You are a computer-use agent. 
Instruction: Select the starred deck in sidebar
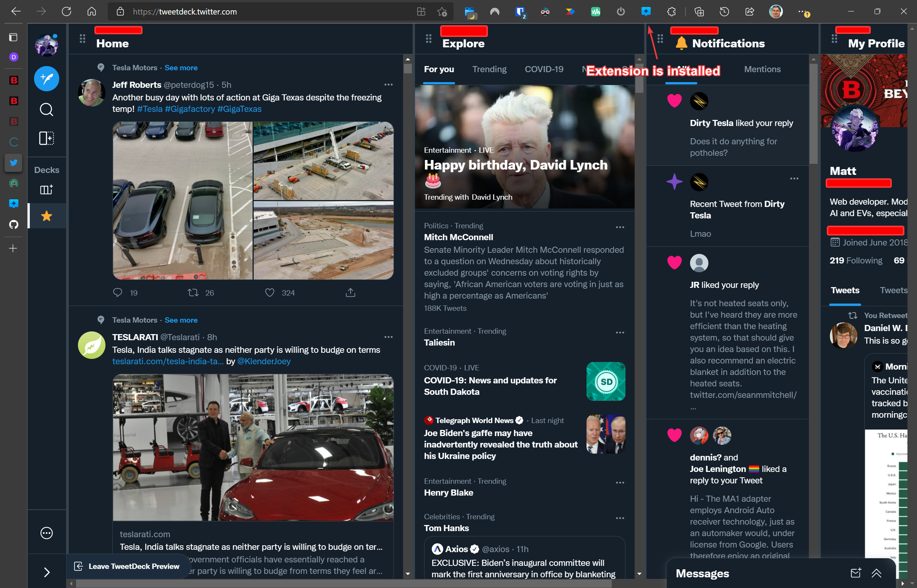tap(47, 216)
